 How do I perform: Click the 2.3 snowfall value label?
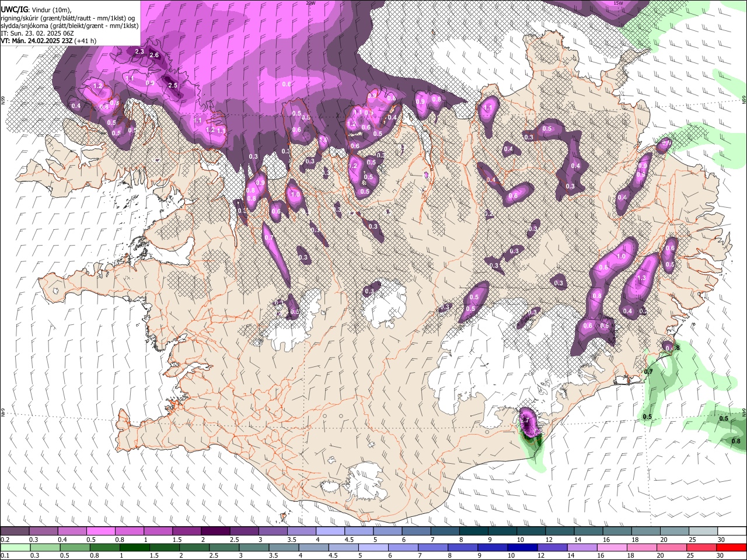[x=139, y=52]
